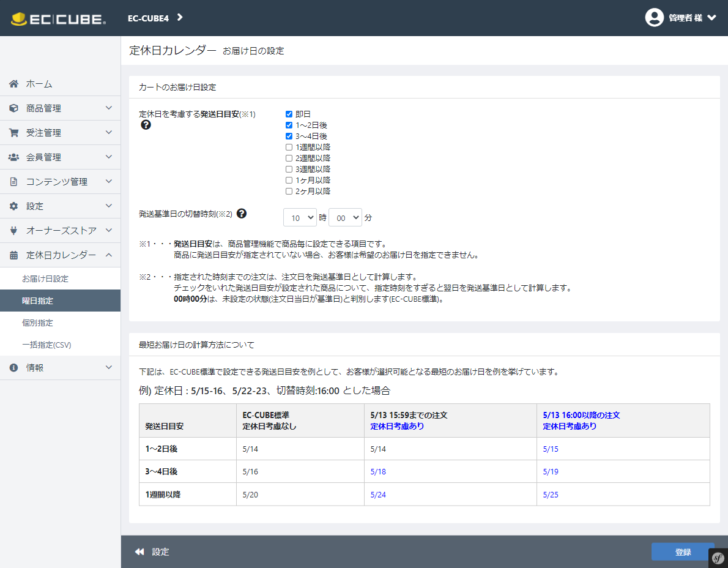Screen dimensions: 728x568
Task: Uncheck the 即日 checkbox
Action: (x=289, y=114)
